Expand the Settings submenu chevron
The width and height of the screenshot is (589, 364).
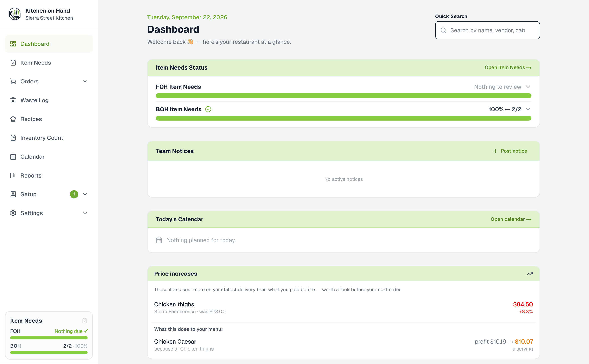[85, 213]
